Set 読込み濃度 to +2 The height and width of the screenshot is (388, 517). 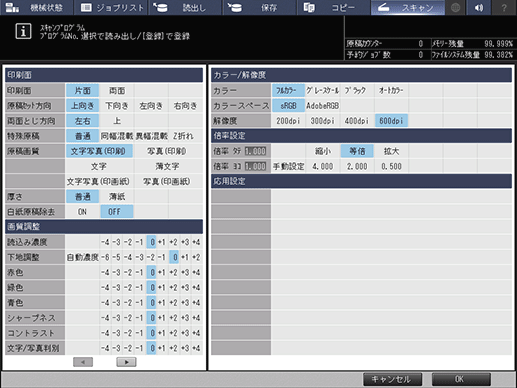[x=173, y=242]
